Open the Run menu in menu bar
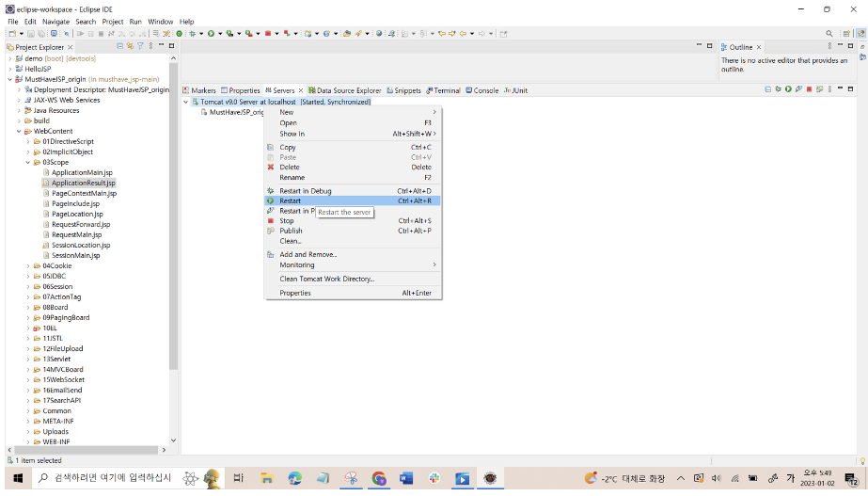This screenshot has height=496, width=868. pos(135,22)
